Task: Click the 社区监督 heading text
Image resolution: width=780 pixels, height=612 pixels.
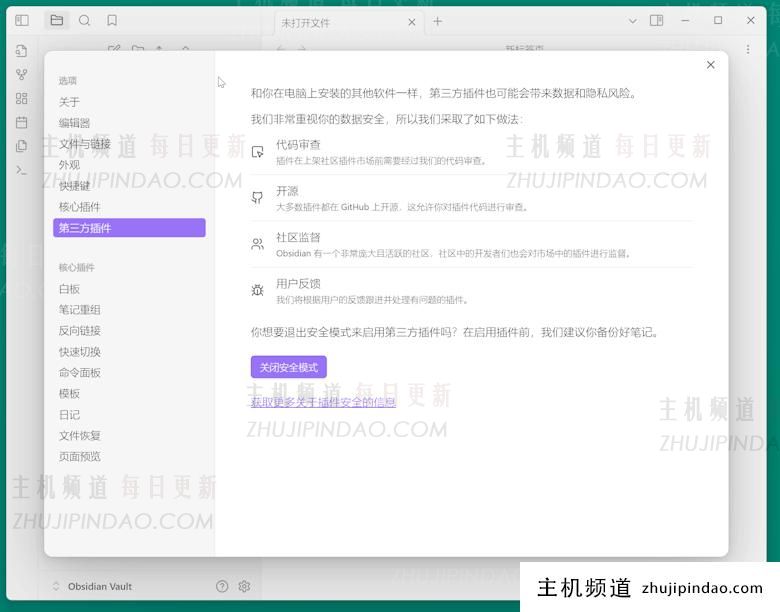Action: 298,237
